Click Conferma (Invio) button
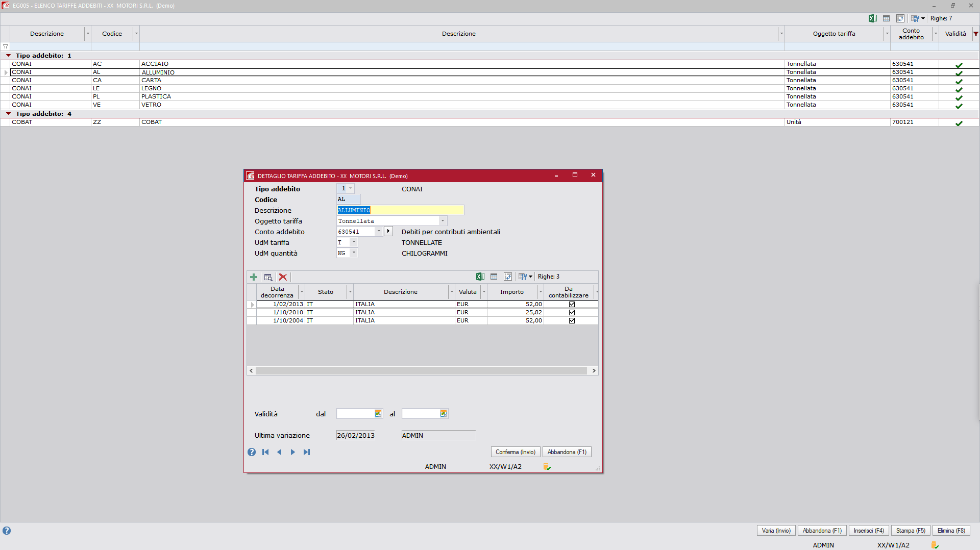The height and width of the screenshot is (550, 980). tap(516, 452)
